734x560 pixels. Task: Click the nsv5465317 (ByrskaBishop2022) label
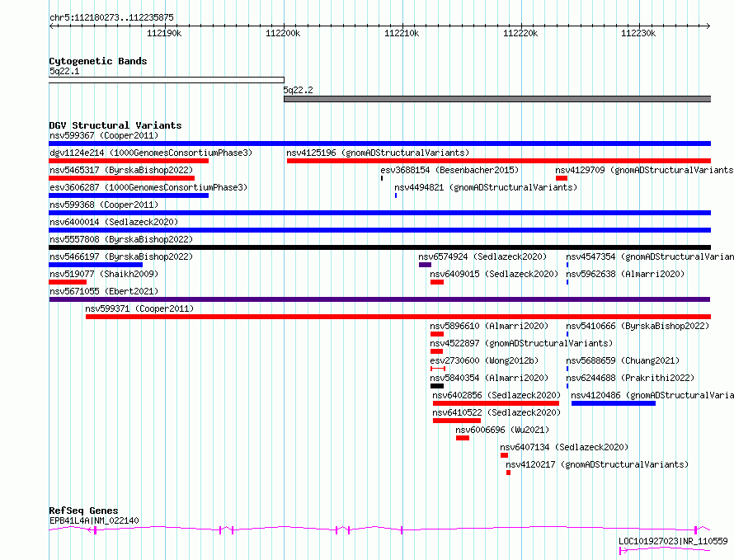click(x=121, y=170)
